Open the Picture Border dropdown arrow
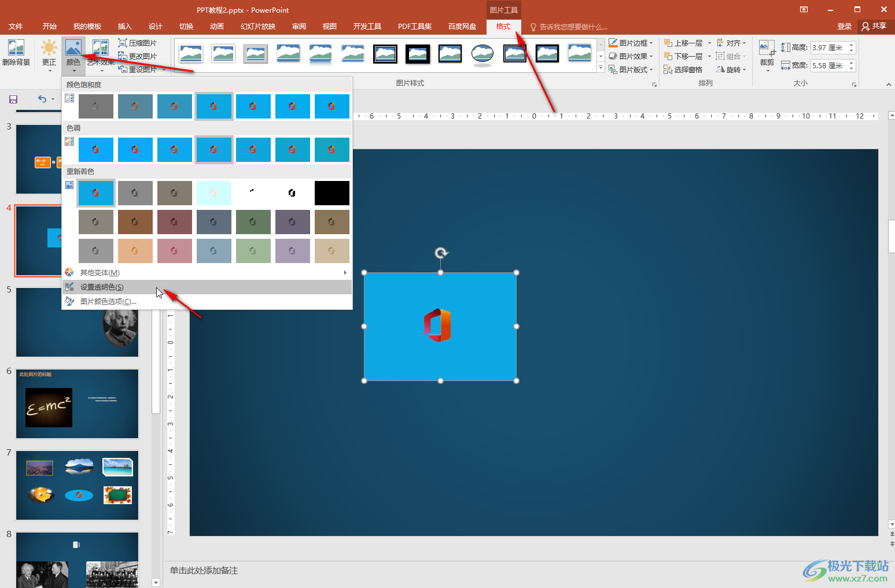 [651, 43]
